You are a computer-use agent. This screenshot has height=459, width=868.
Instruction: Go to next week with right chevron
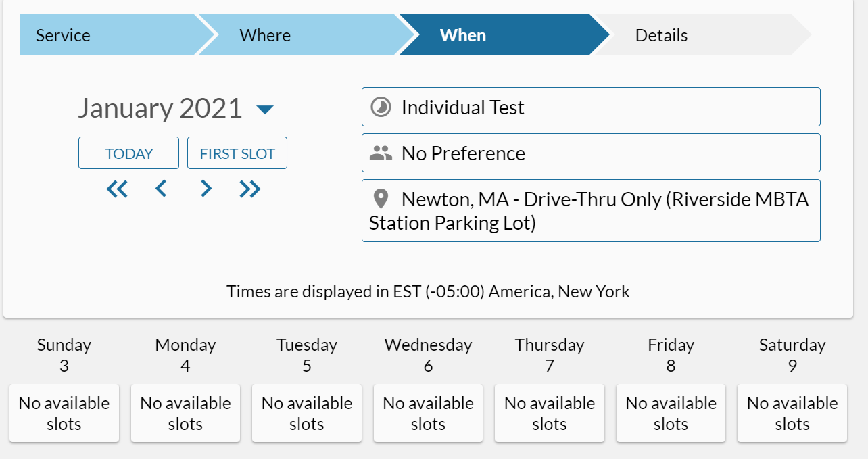pyautogui.click(x=206, y=189)
